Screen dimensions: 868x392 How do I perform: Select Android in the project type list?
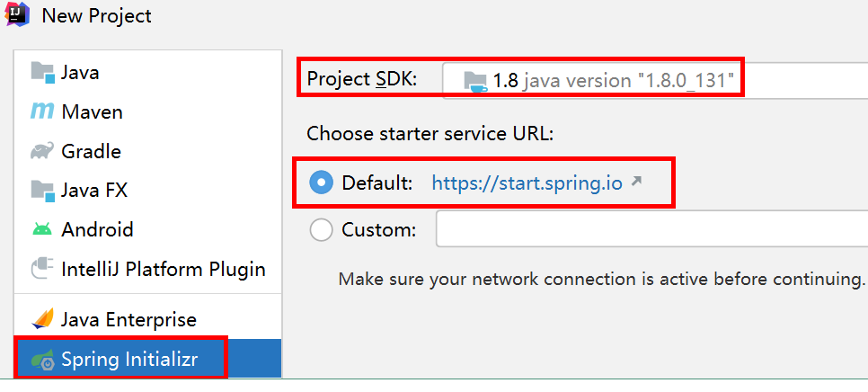[97, 229]
